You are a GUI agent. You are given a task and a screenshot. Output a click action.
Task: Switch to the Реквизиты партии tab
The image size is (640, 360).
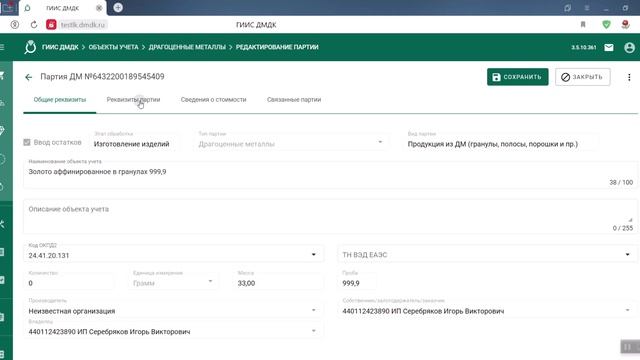[x=133, y=100]
